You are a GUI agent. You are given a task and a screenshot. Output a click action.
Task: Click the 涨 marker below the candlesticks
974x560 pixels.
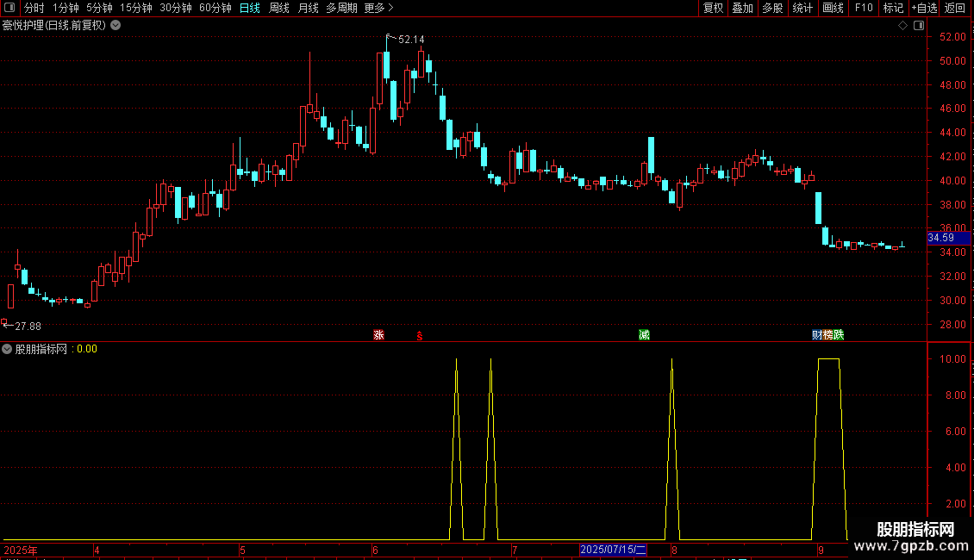[x=379, y=335]
